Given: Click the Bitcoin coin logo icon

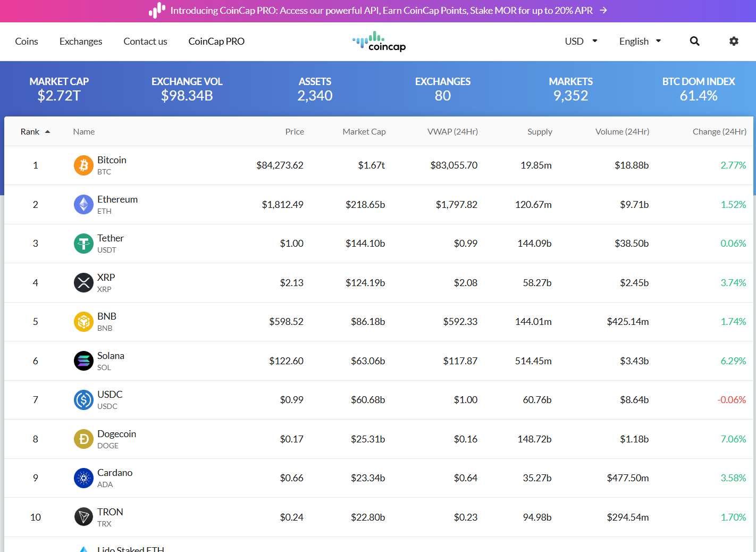Looking at the screenshot, I should [x=83, y=165].
